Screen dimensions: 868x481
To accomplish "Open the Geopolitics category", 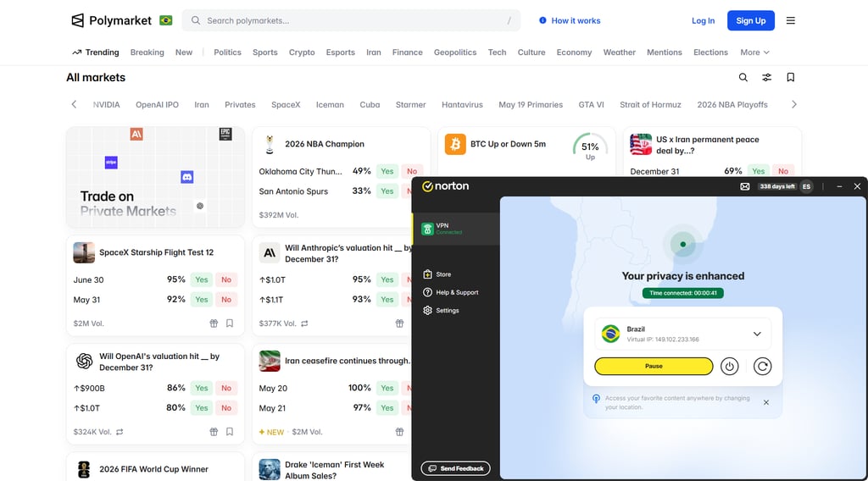I will (x=455, y=53).
